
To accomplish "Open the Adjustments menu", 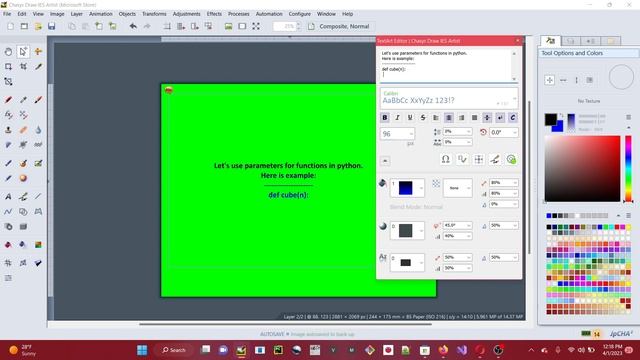I will coord(187,14).
